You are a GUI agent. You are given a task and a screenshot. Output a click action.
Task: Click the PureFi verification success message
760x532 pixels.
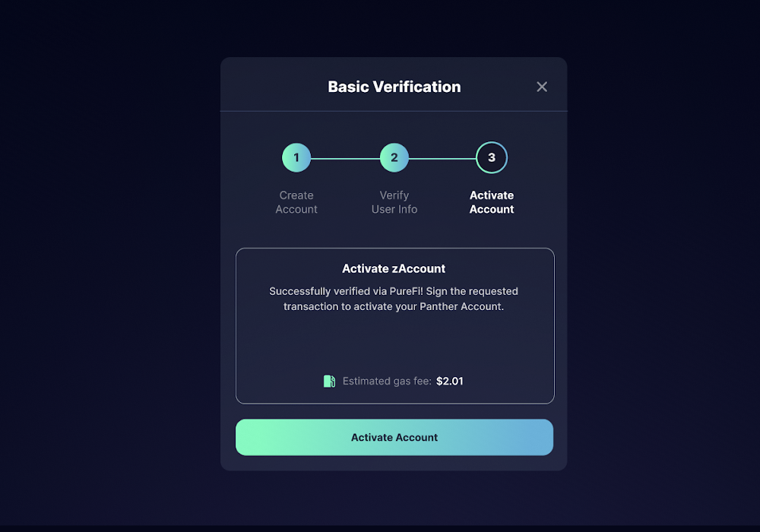coord(394,299)
